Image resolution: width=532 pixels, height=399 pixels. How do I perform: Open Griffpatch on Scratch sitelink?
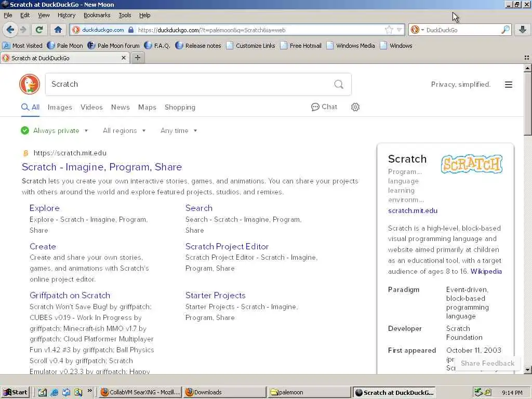pyautogui.click(x=70, y=295)
